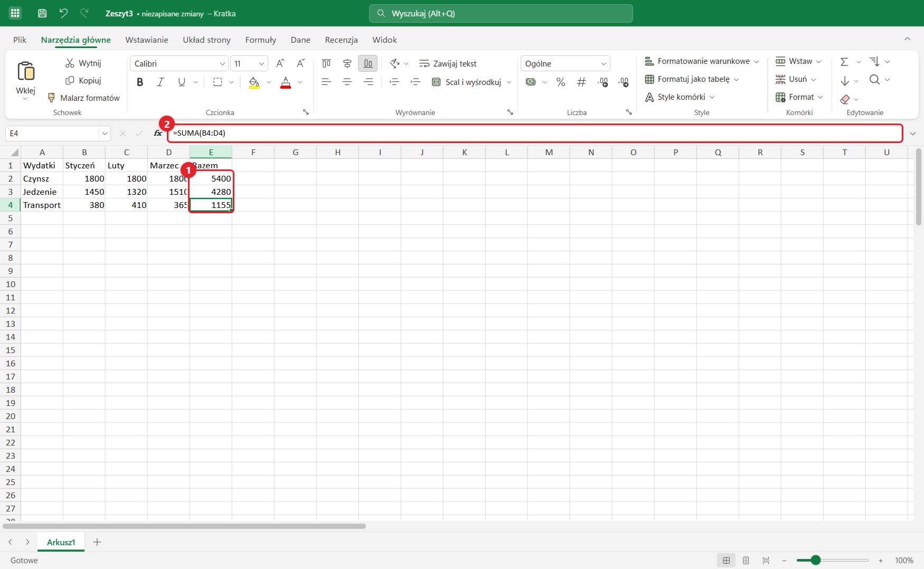Viewport: 924px width, 569px height.
Task: Expand the Name Box dropdown arrow
Action: [105, 134]
